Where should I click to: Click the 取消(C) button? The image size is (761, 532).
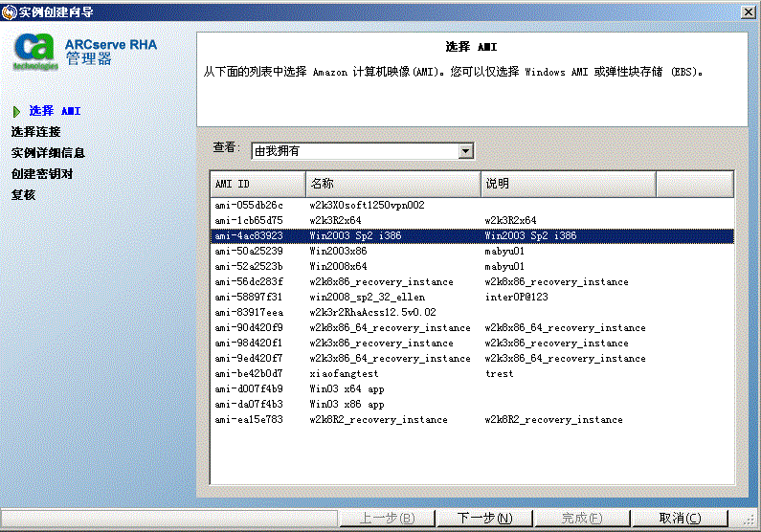tap(680, 518)
